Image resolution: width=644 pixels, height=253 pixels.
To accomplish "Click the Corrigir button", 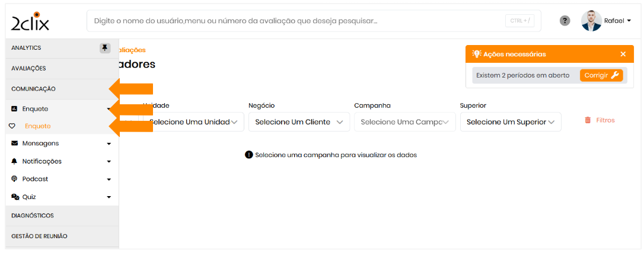I will click(601, 75).
